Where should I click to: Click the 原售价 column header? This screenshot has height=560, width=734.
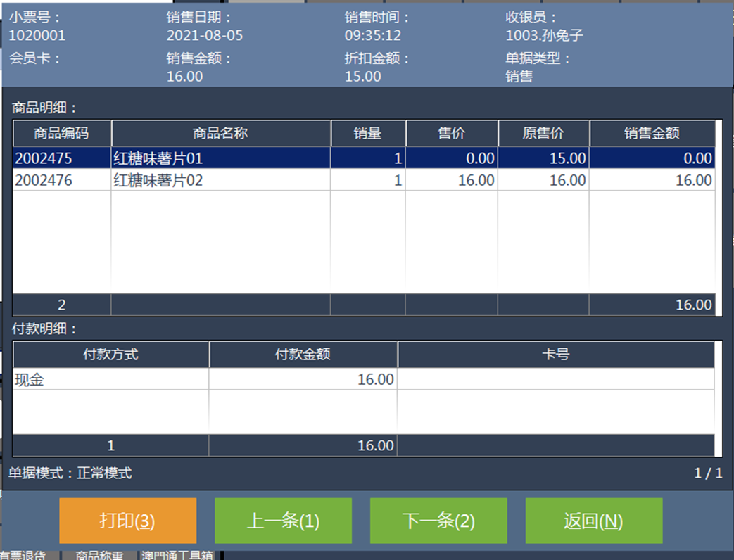(x=543, y=133)
